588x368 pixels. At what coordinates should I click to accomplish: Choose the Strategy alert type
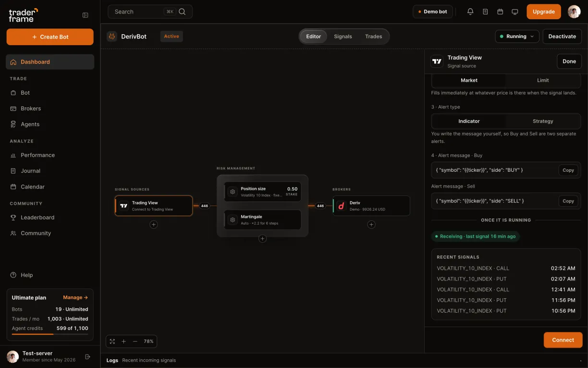(543, 121)
